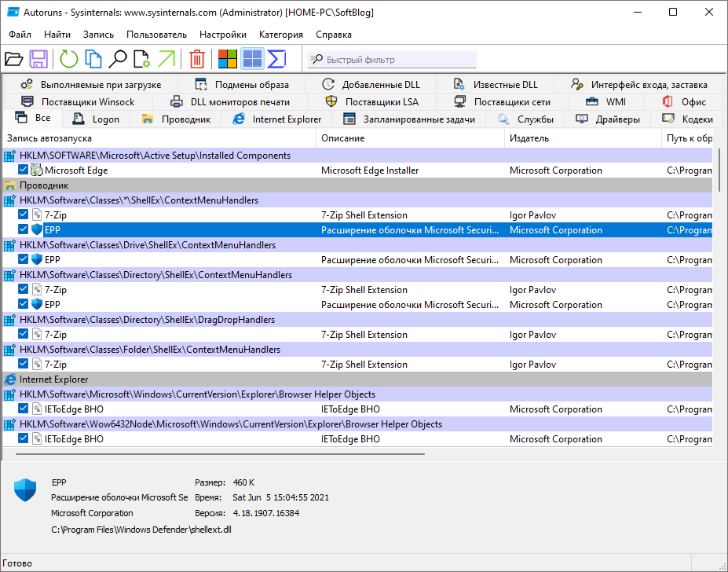Toggle the Hide Windows entries blue logo icon
728x572 pixels.
click(x=253, y=59)
